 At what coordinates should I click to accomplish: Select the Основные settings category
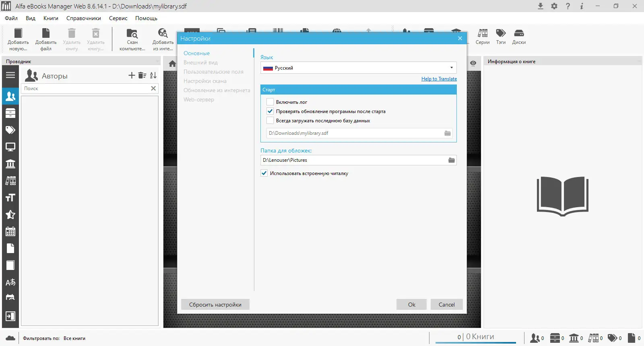pyautogui.click(x=196, y=53)
